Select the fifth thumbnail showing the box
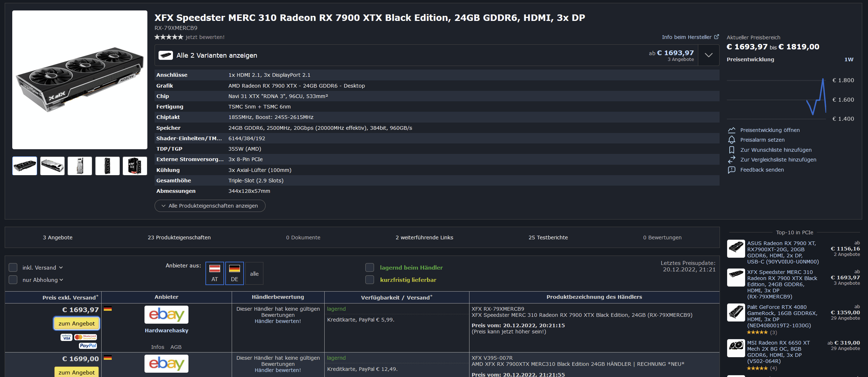 click(x=135, y=166)
